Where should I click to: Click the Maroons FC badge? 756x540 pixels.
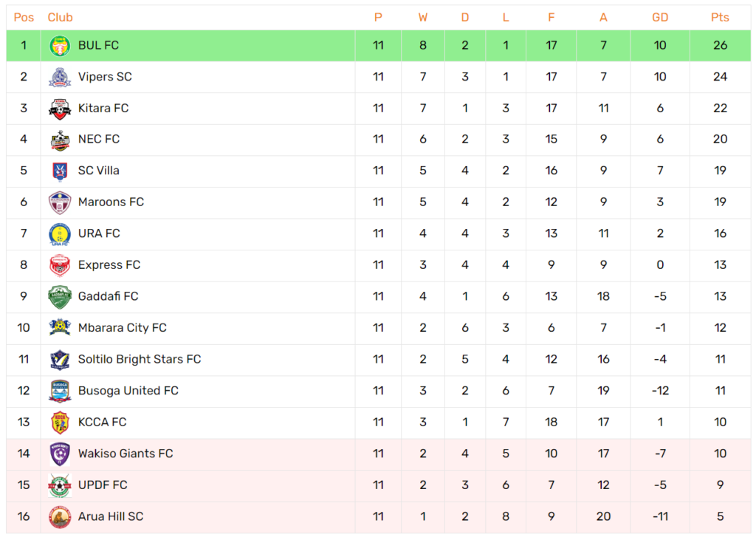[60, 202]
